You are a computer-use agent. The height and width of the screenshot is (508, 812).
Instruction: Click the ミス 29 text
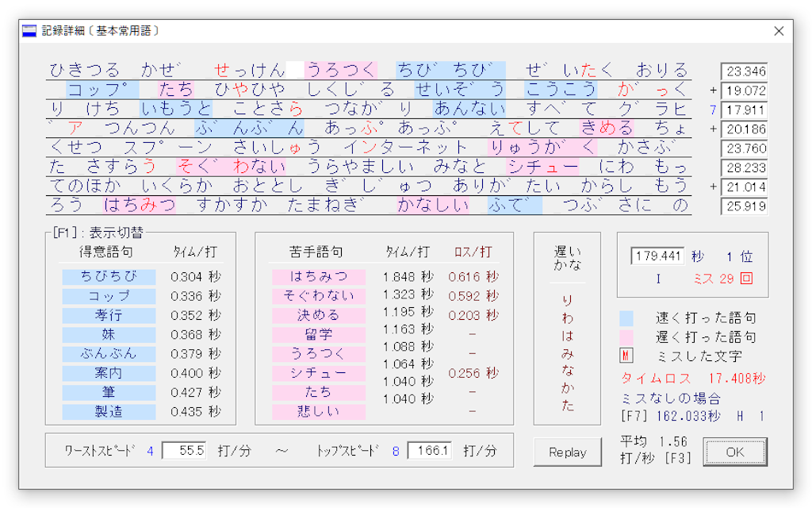[x=714, y=279]
